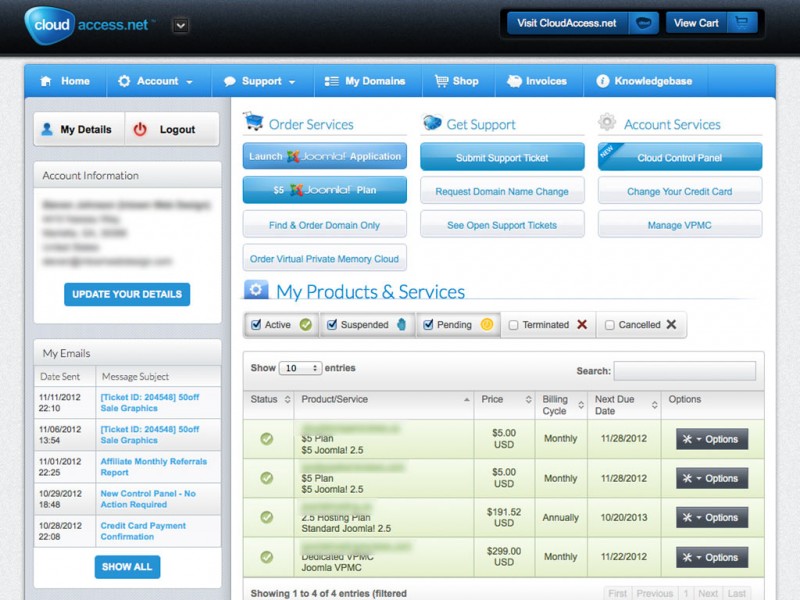Click the cart icon beside Shop
The height and width of the screenshot is (600, 800).
pyautogui.click(x=441, y=81)
